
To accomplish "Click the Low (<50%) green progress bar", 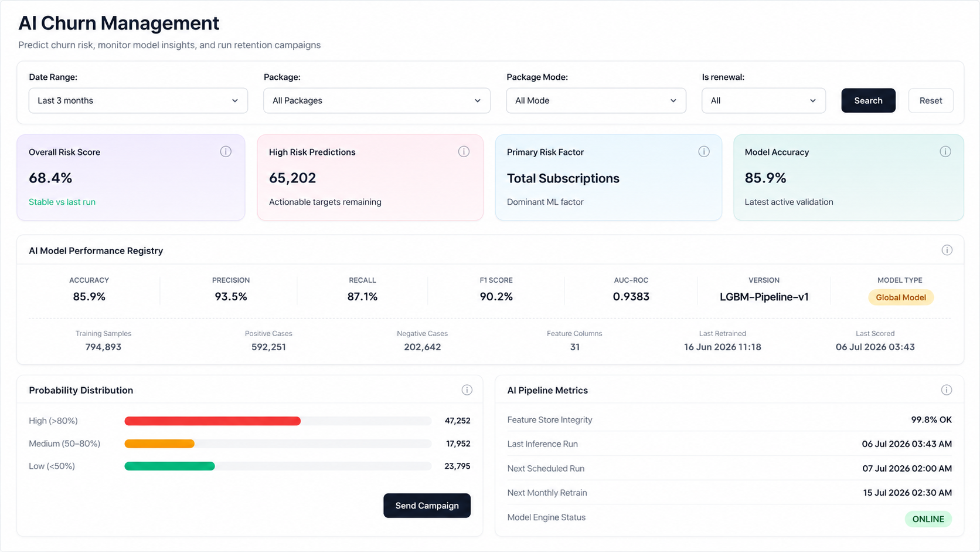I will point(169,466).
